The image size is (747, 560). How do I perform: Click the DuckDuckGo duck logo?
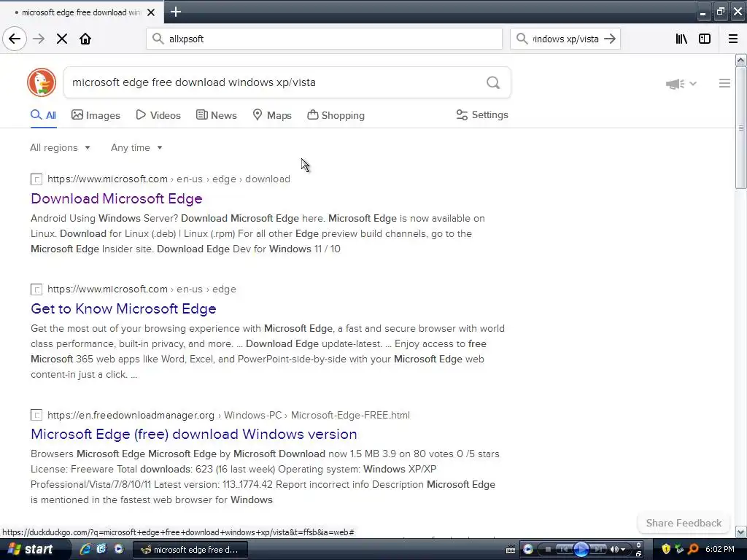42,82
